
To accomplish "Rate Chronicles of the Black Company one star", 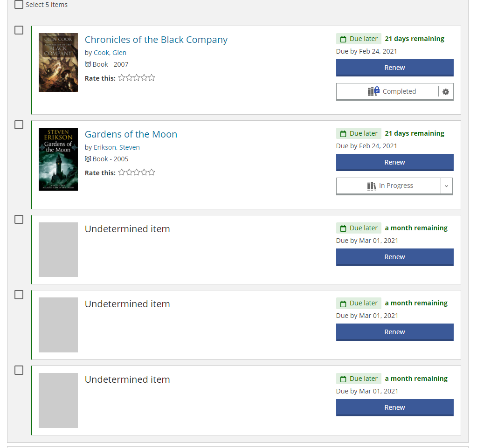I will click(122, 77).
